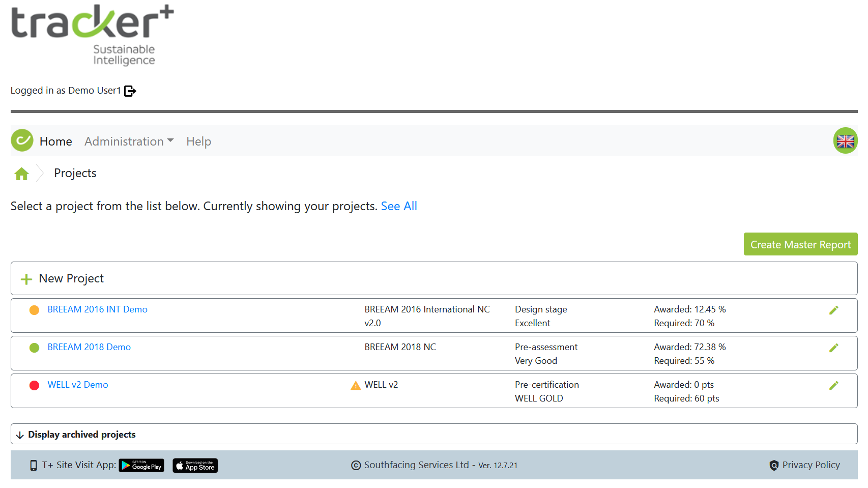The image size is (868, 488).
Task: Edit WELL v2 Demo via pencil icon
Action: 833,385
